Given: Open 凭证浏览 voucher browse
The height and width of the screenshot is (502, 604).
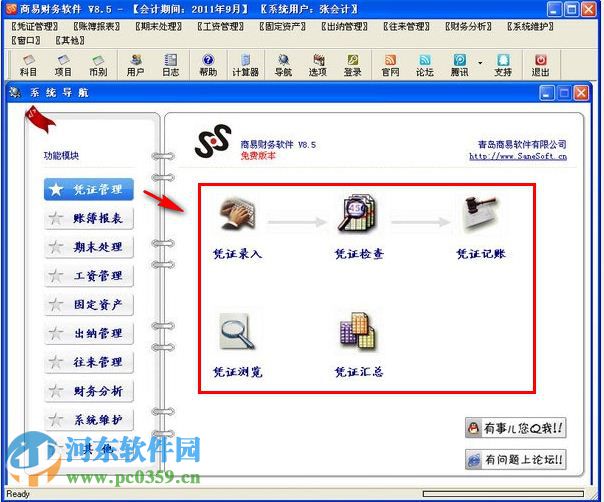Looking at the screenshot, I should (238, 346).
